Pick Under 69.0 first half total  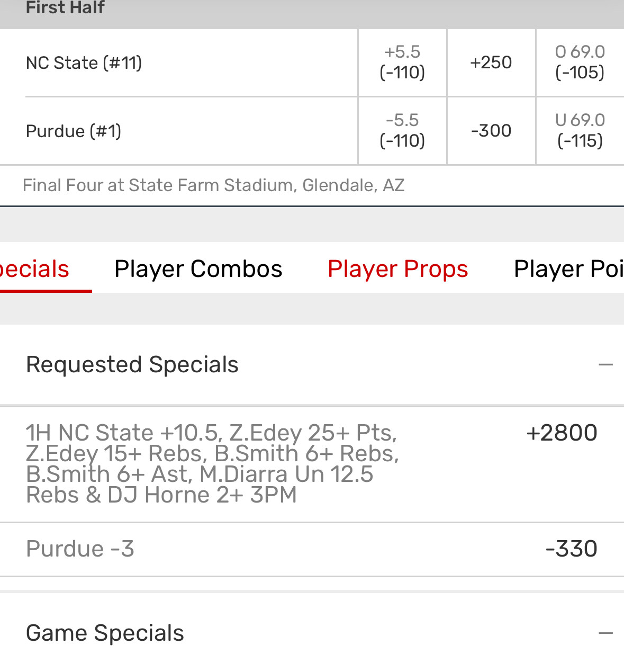click(580, 131)
